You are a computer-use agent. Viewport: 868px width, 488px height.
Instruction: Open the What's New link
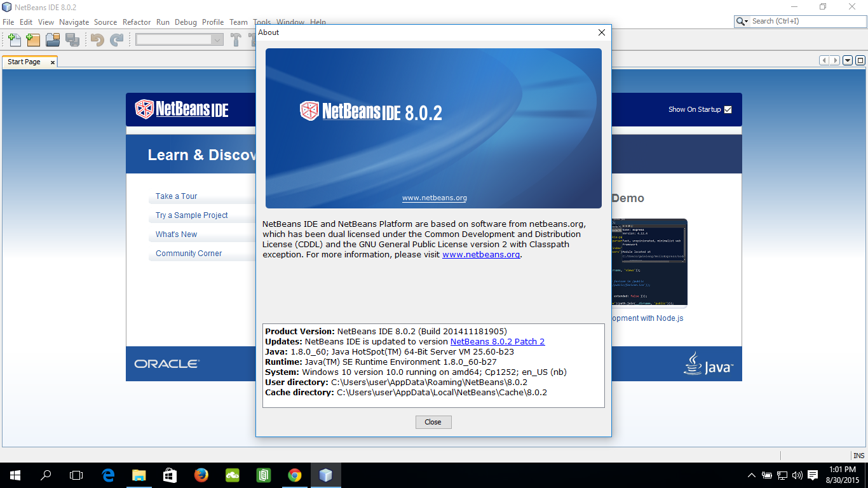(x=177, y=234)
